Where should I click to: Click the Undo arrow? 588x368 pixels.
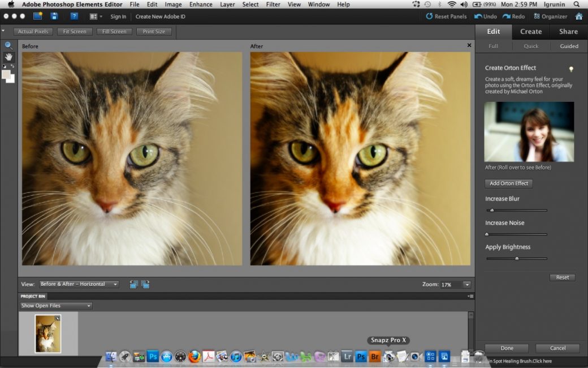486,16
